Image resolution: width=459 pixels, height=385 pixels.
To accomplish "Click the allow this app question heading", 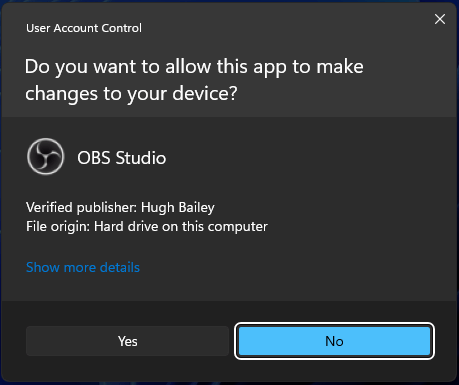I will click(194, 80).
